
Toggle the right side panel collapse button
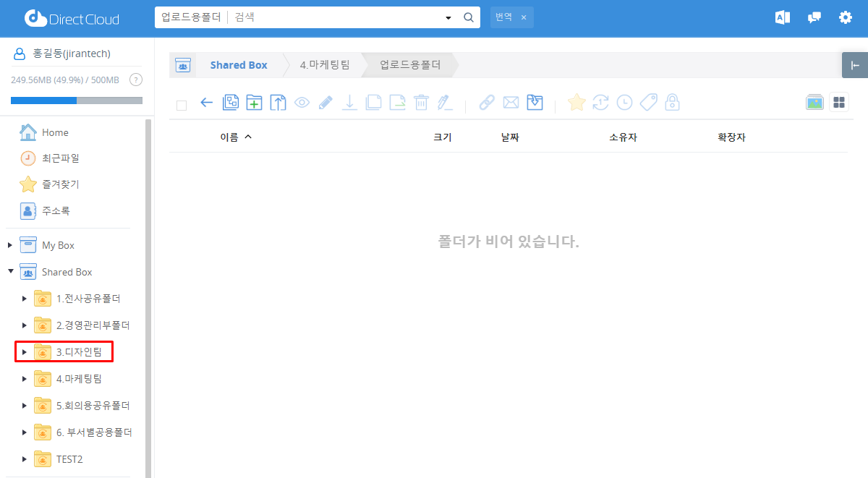pos(855,65)
